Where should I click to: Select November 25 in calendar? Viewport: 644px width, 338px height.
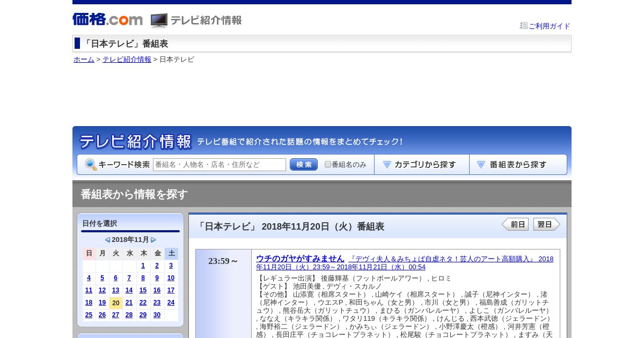[89, 315]
